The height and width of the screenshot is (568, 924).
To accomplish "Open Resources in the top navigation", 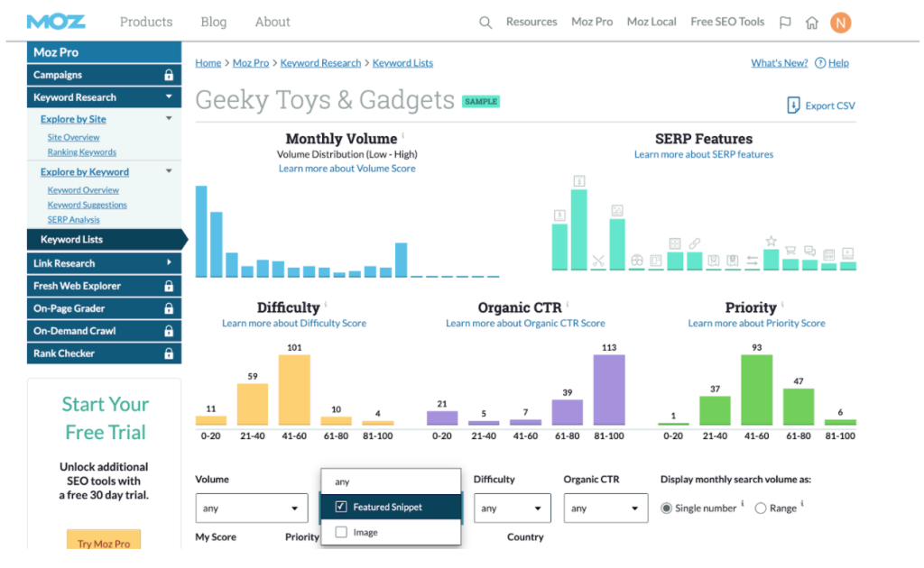I will (x=531, y=22).
